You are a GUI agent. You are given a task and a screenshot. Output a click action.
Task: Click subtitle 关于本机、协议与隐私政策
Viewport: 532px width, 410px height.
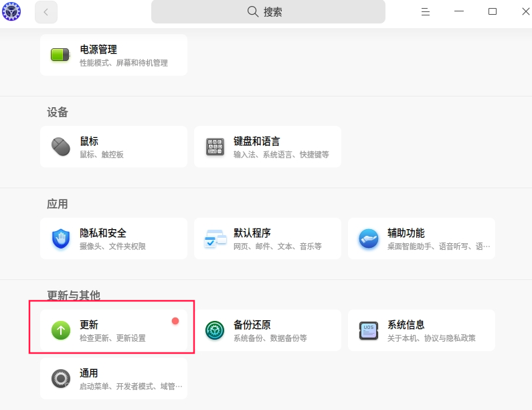432,338
